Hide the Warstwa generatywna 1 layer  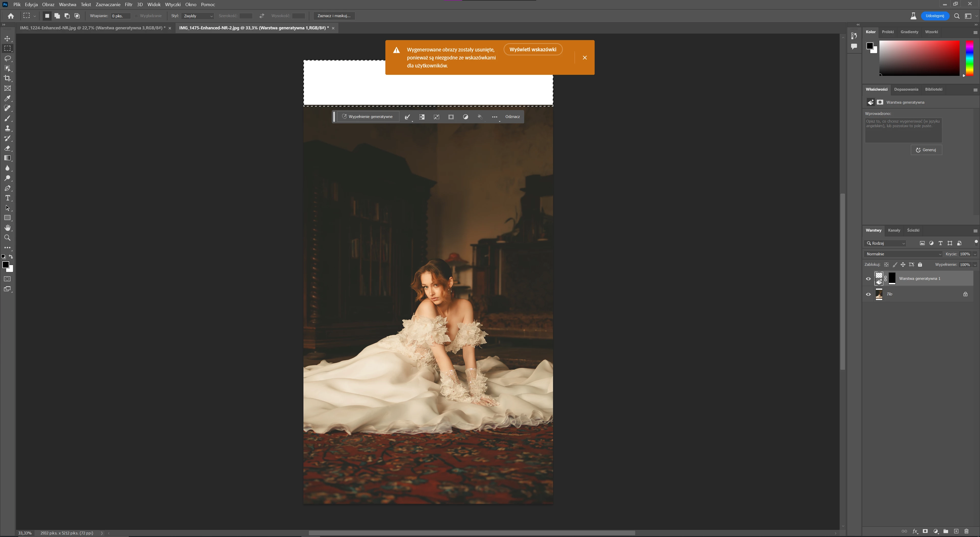868,279
